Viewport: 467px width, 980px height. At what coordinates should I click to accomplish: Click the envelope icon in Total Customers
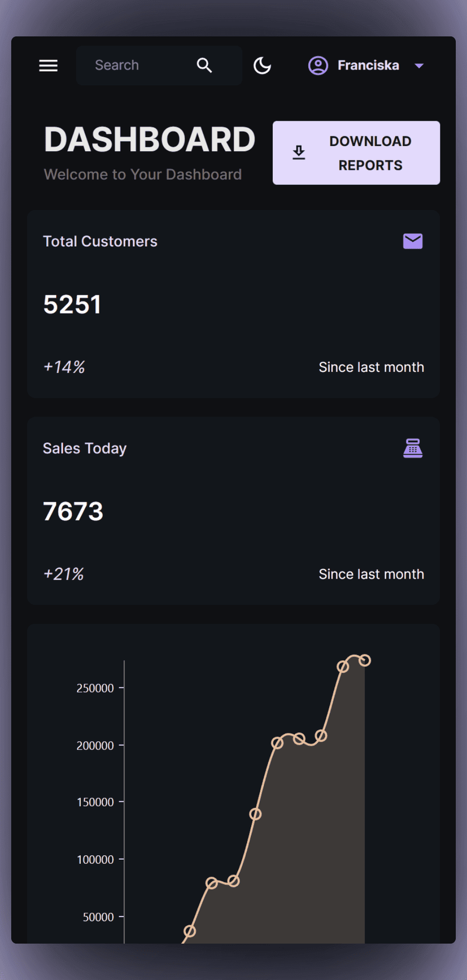[413, 241]
